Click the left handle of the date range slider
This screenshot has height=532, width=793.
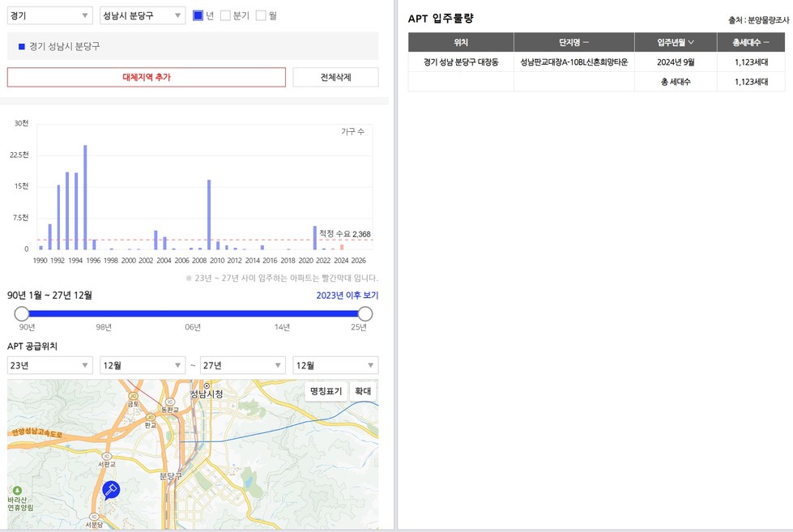[22, 314]
